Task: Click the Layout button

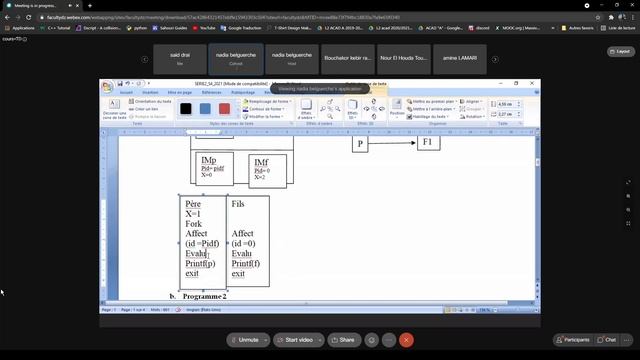Action: coord(620,51)
